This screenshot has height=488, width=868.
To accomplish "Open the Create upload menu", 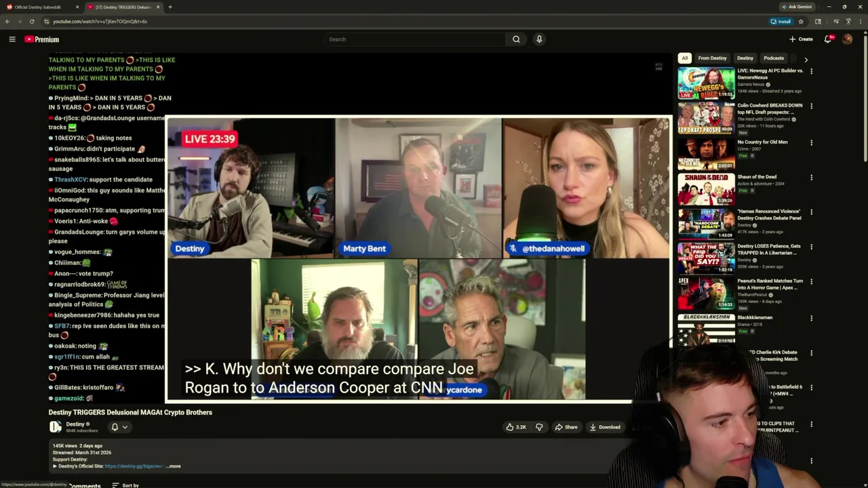I will pyautogui.click(x=801, y=39).
